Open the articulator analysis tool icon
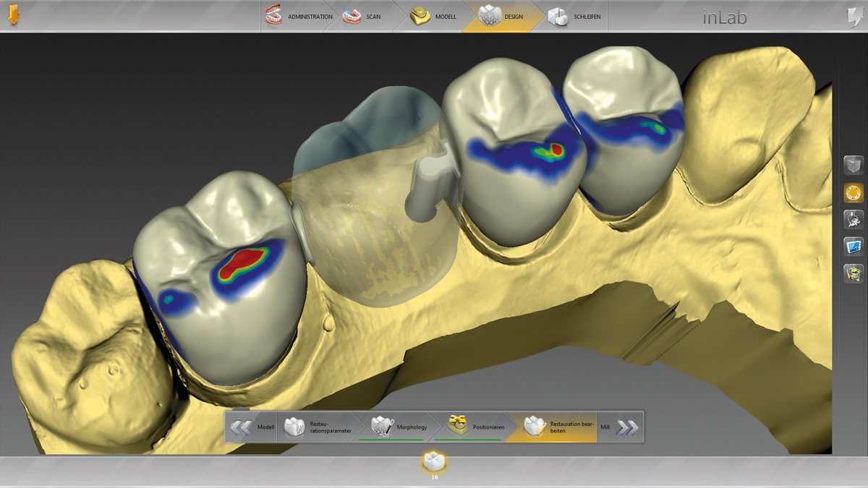This screenshot has width=868, height=488. pos(854,219)
